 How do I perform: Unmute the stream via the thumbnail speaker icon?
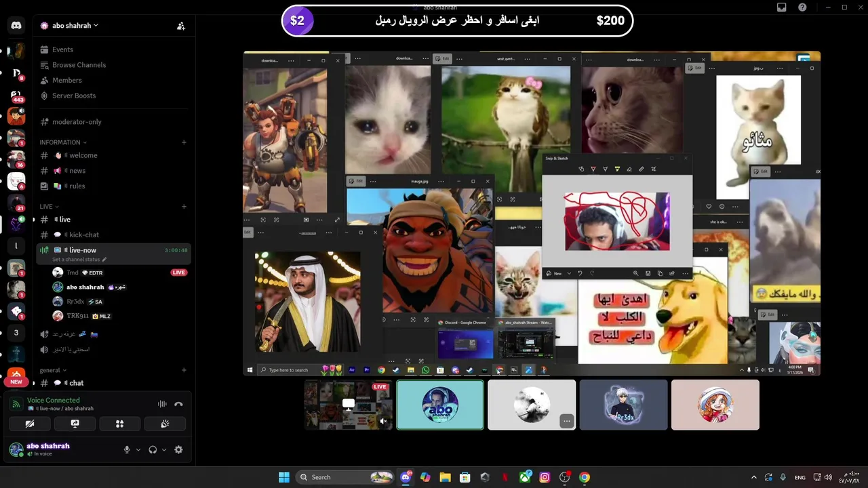click(383, 421)
